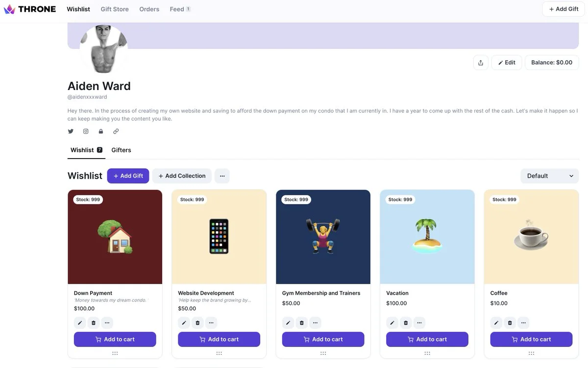Add Coffee to cart
The height and width of the screenshot is (368, 588).
[531, 339]
